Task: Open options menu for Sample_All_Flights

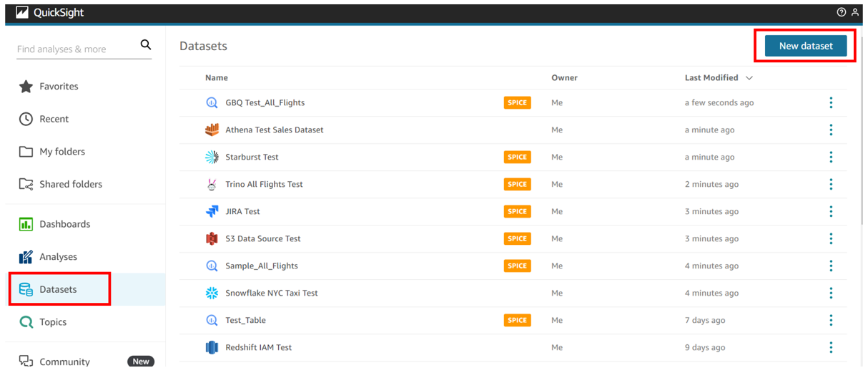Action: tap(831, 266)
